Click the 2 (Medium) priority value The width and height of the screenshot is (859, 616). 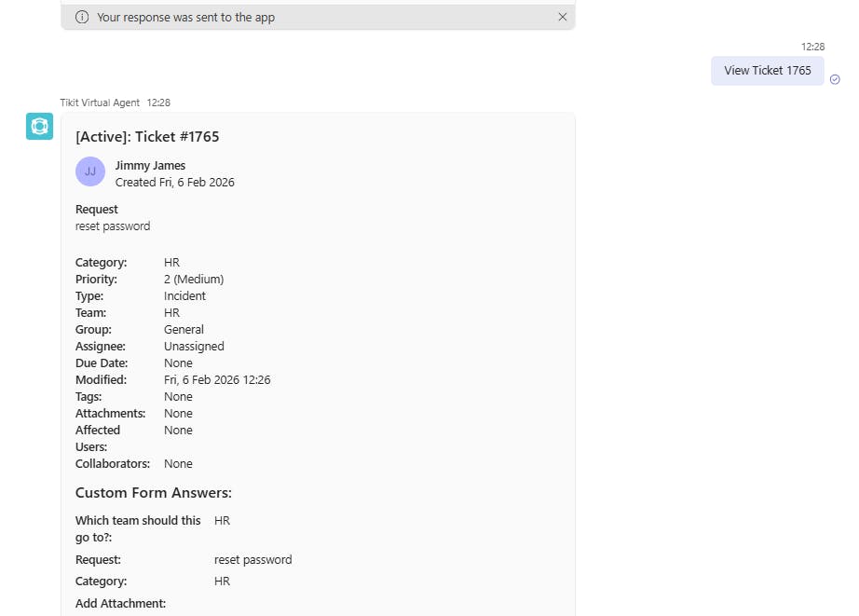194,280
